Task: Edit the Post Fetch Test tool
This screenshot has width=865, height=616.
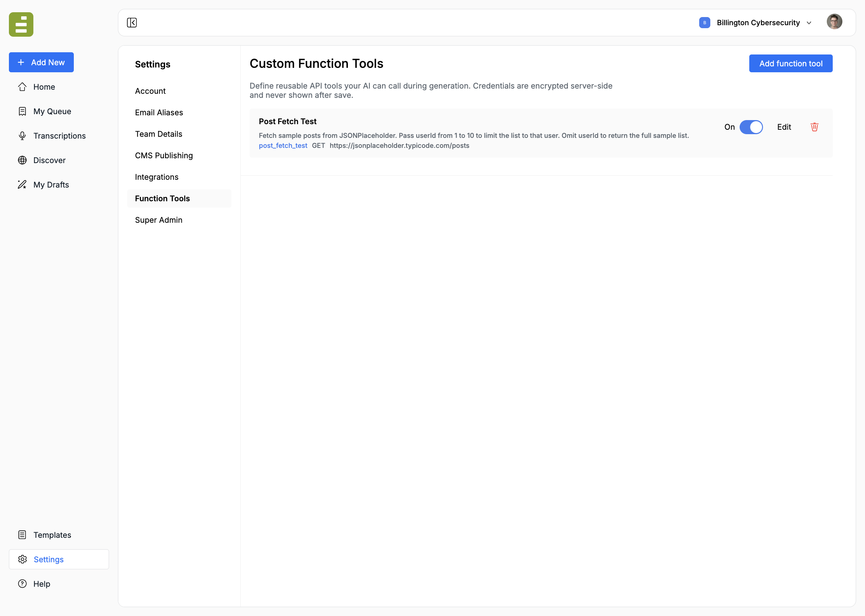Action: click(784, 127)
